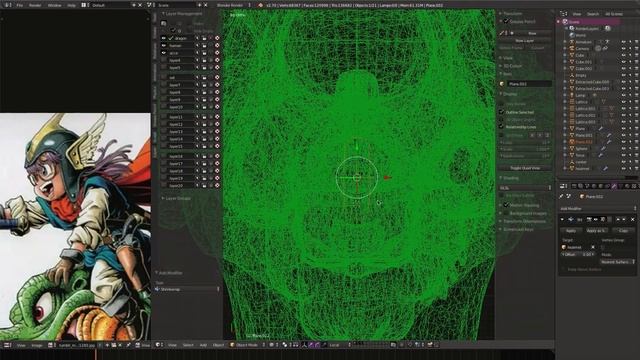
Task: Toggle visibility eye of dragon layer
Action: tap(164, 38)
